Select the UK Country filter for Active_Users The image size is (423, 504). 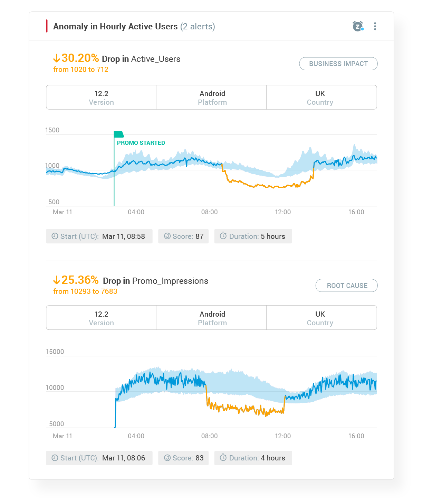(320, 97)
